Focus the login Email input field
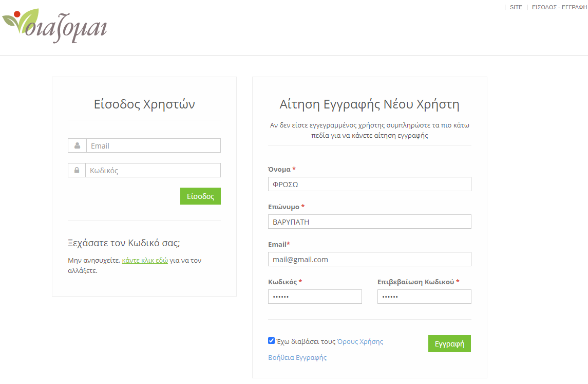 click(x=153, y=145)
